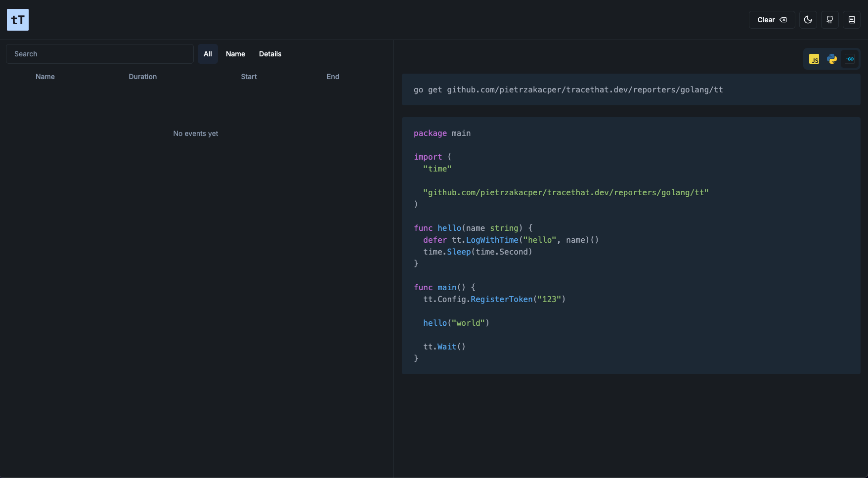The image size is (868, 478).
Task: Click the 'defer tt.LogWithTime' code line
Action: point(511,240)
